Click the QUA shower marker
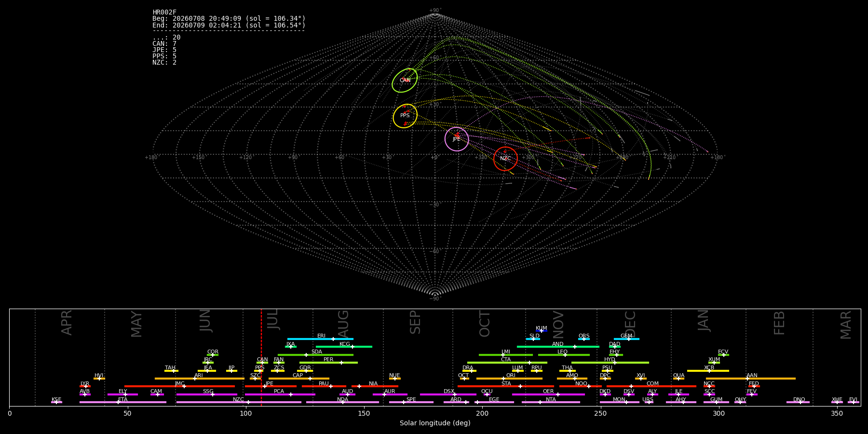Screen dimensions: 868x434 pyautogui.click(x=678, y=379)
